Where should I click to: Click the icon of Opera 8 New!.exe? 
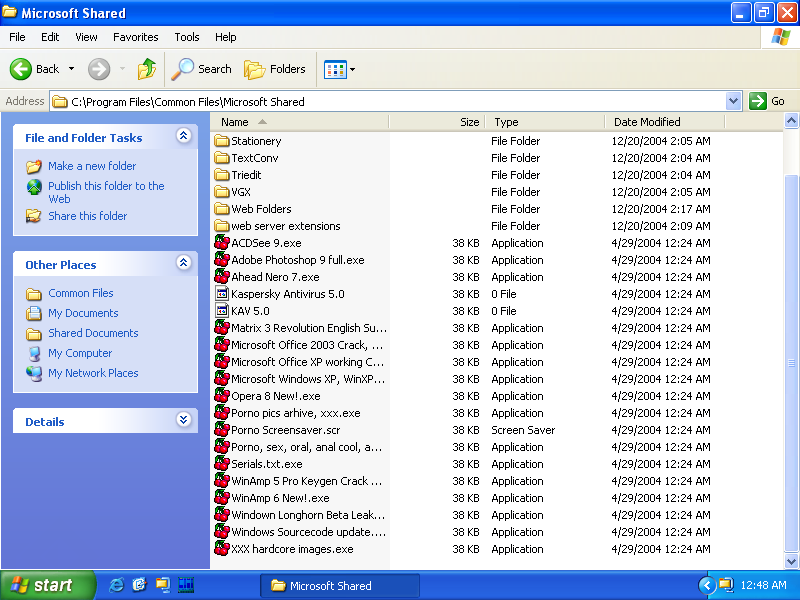(x=221, y=395)
